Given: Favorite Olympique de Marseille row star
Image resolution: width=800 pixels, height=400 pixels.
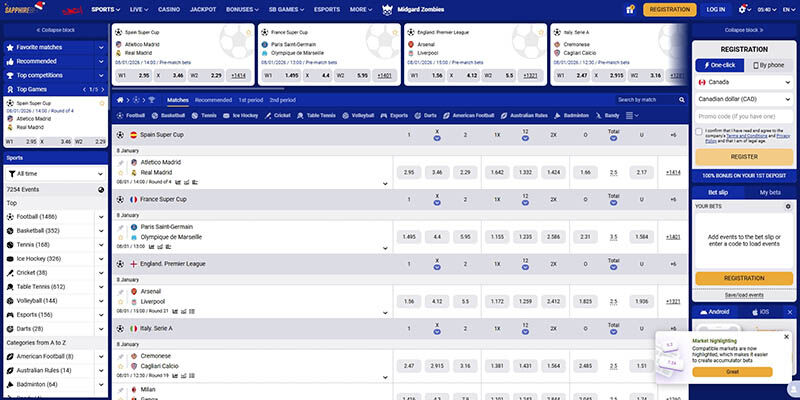Looking at the screenshot, I should tap(121, 237).
